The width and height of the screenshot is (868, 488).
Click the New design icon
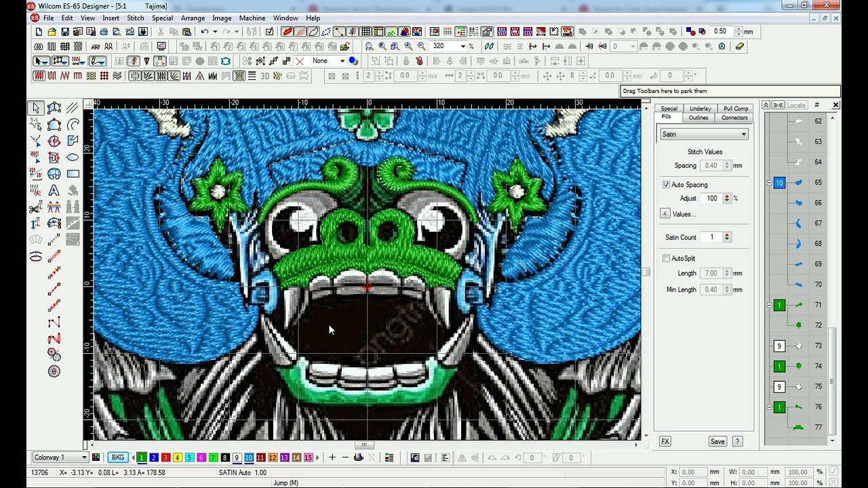pos(39,32)
